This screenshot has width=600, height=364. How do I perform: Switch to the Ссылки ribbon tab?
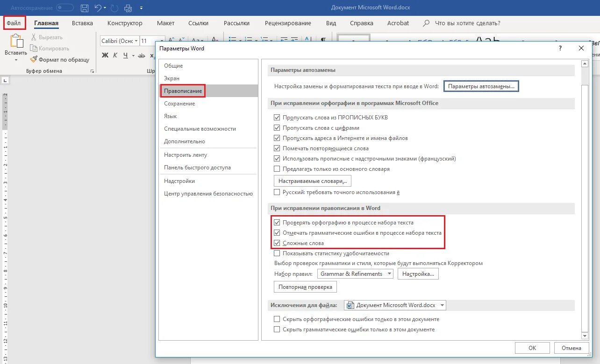[x=199, y=23]
